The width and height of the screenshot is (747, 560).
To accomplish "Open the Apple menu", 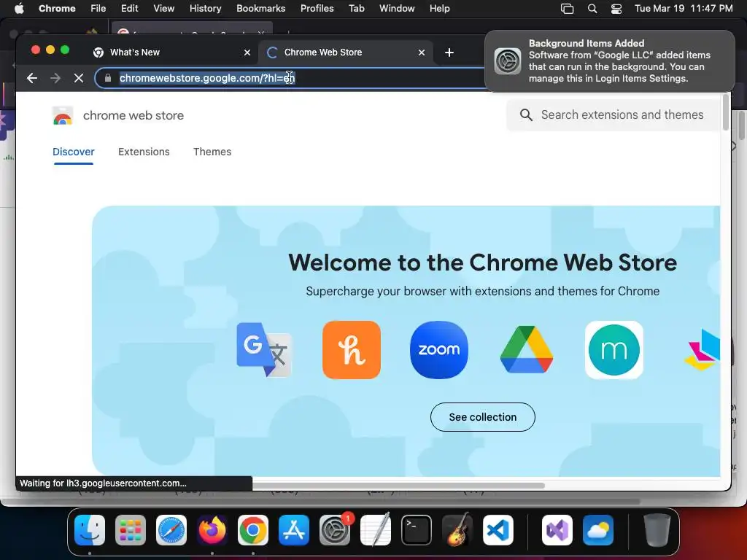I will pos(19,9).
